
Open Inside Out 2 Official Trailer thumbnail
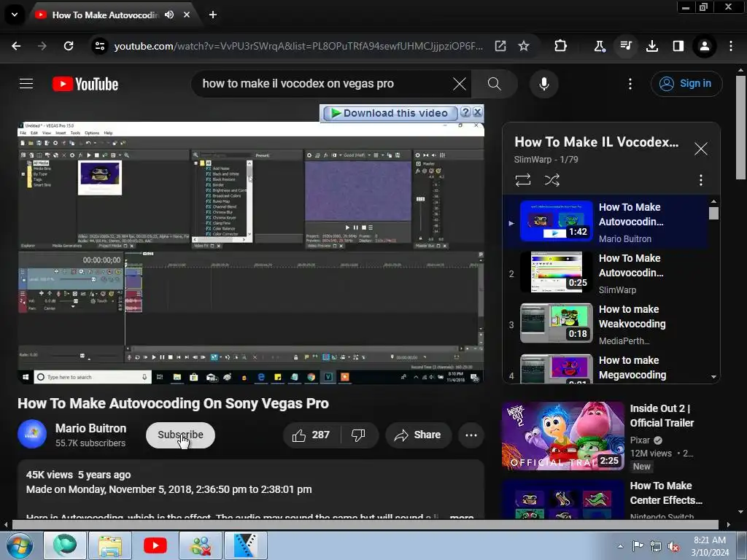click(x=562, y=436)
